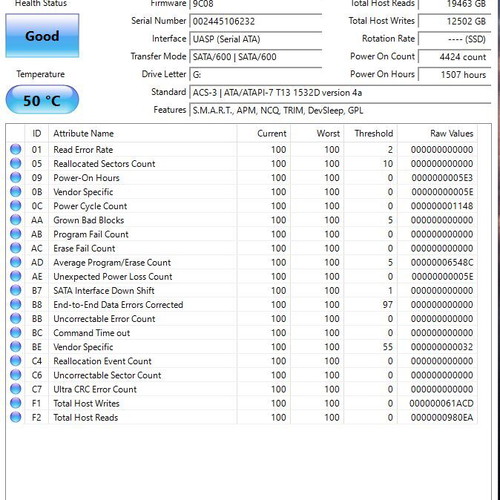Click the Rotation Rate value ---- (SSD)
Image resolution: width=500 pixels, height=500 pixels.
pyautogui.click(x=455, y=39)
